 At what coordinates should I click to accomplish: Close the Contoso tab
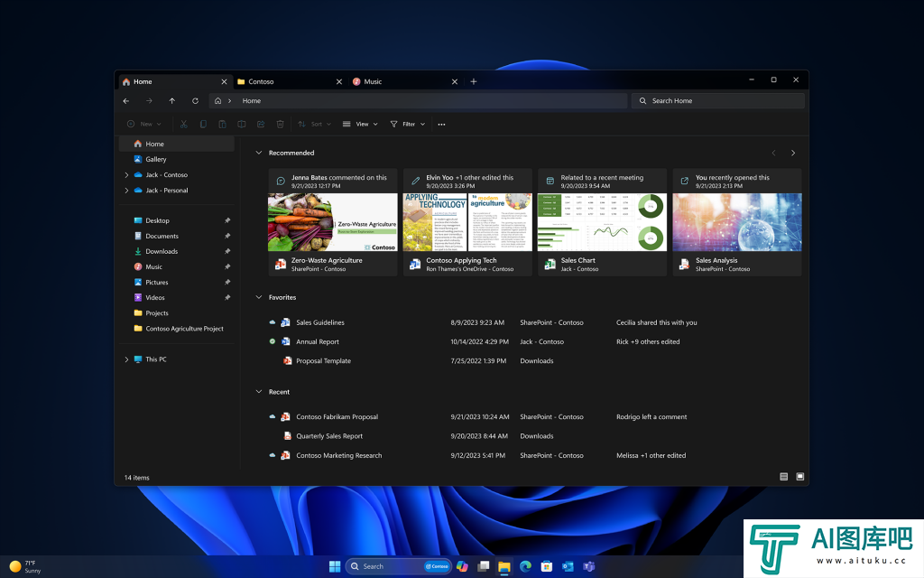point(339,82)
